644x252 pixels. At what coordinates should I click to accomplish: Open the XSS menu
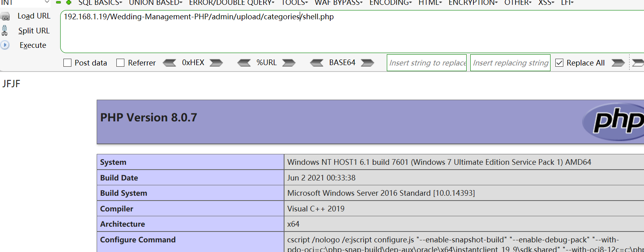point(546,3)
